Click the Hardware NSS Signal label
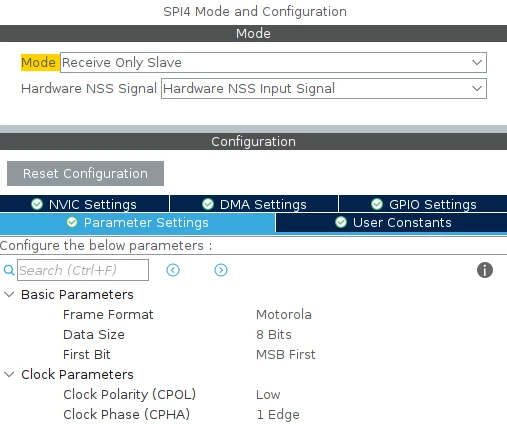Viewport: 507px width, 424px height. (x=89, y=88)
